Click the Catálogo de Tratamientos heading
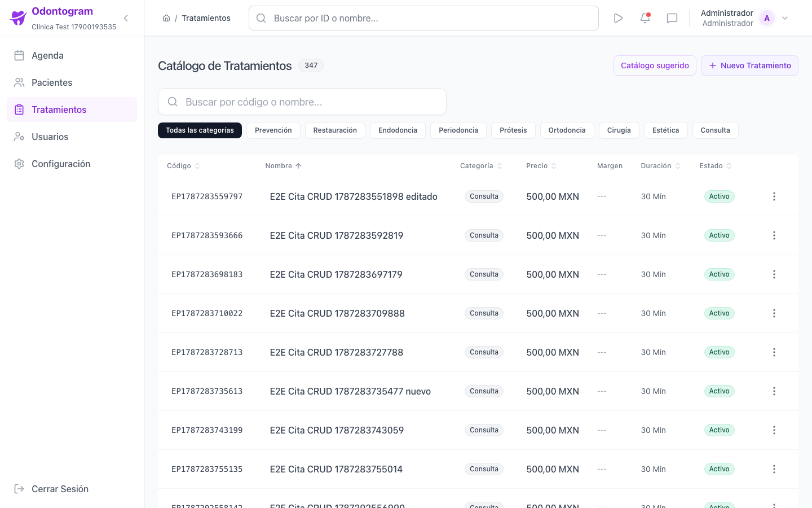The image size is (812, 508). [224, 65]
